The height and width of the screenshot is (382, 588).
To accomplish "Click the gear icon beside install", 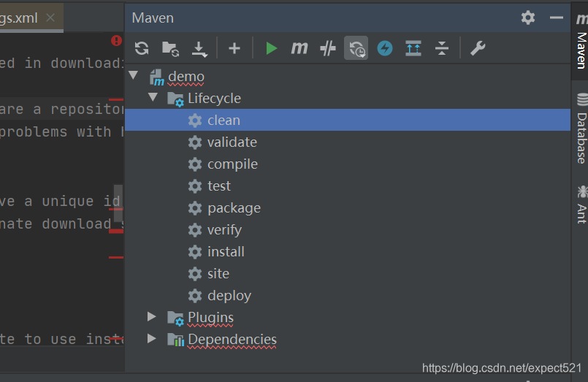I will click(195, 252).
